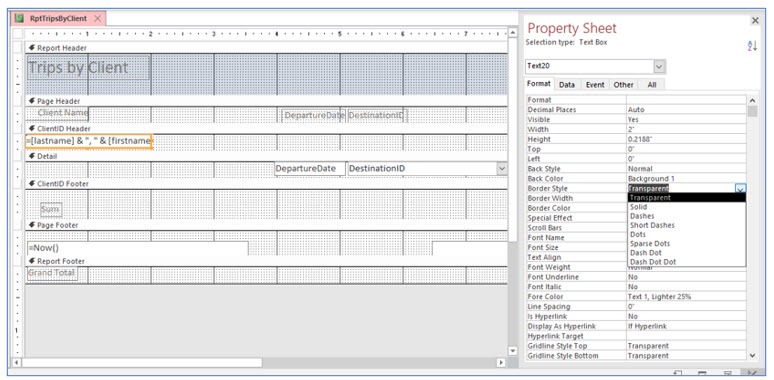Open the DestinationID combo box arrow
The width and height of the screenshot is (774, 380).
point(502,169)
